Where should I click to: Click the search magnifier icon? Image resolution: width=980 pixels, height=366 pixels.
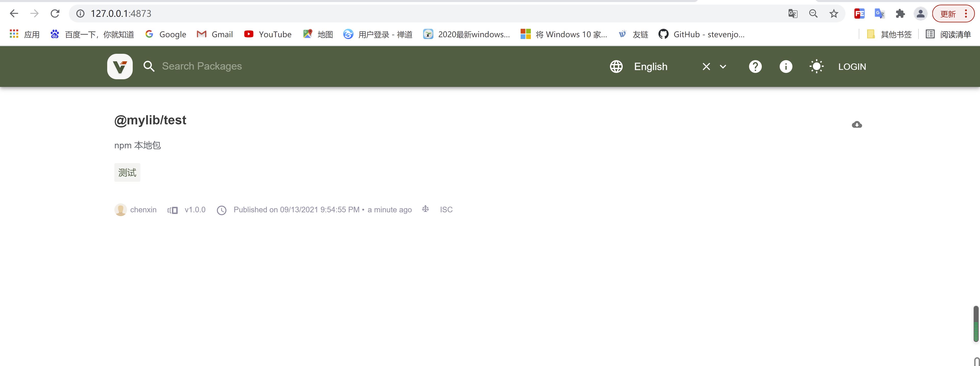pos(149,67)
